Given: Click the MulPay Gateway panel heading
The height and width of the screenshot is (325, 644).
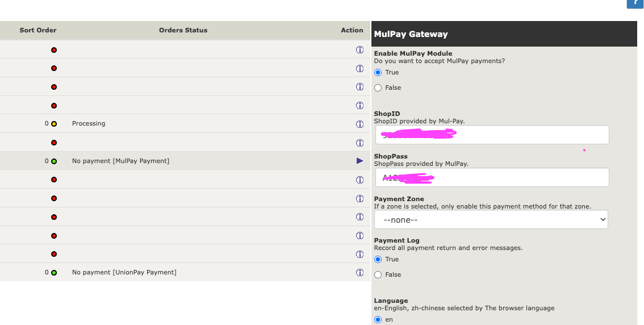Looking at the screenshot, I should (411, 34).
